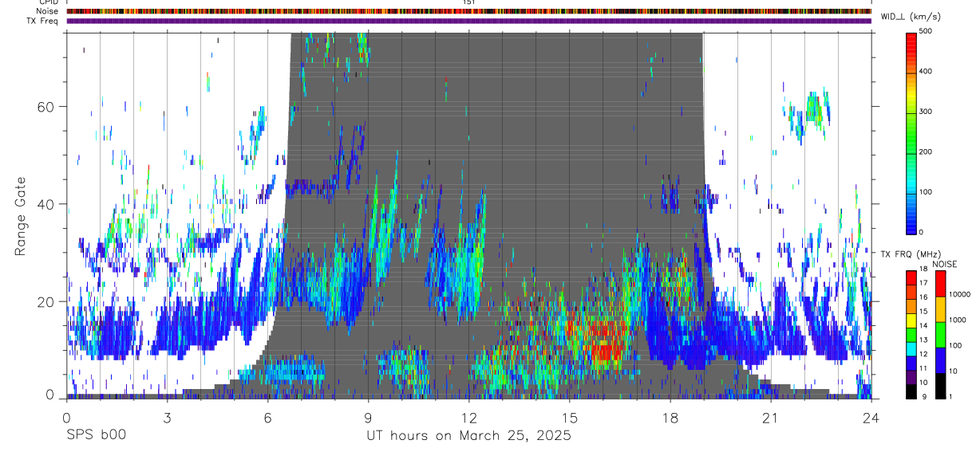The image size is (980, 452).
Task: Click the 500 tick on the width colorbar
Action: [927, 31]
